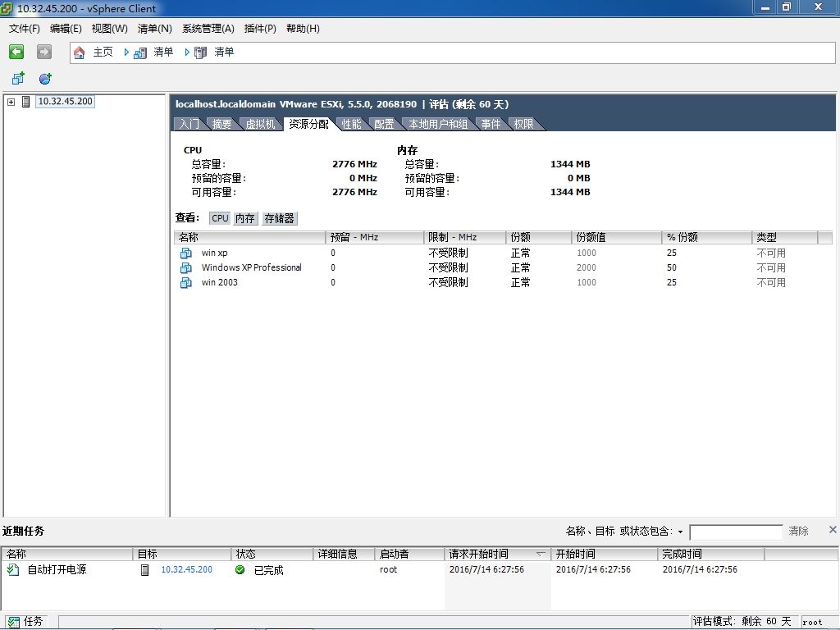Image resolution: width=840 pixels, height=630 pixels.
Task: Toggle sort arrow on 请求开始时间 column
Action: (541, 554)
